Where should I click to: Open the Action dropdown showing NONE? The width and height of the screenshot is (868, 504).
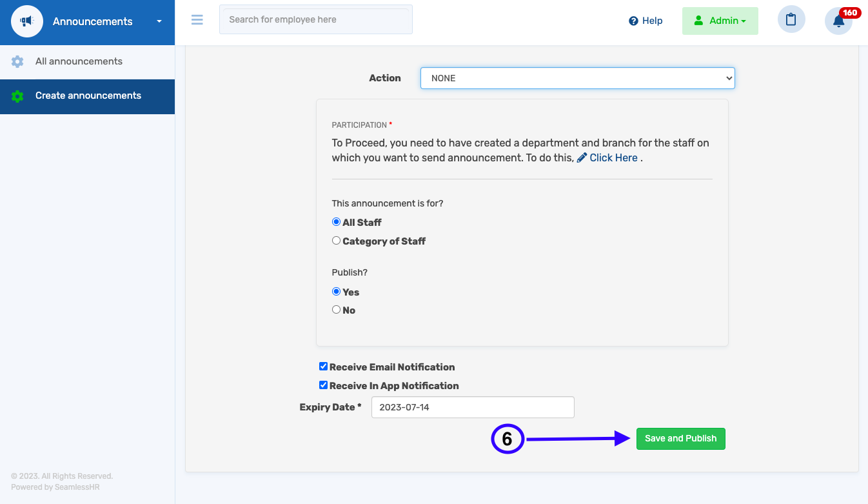click(x=577, y=78)
